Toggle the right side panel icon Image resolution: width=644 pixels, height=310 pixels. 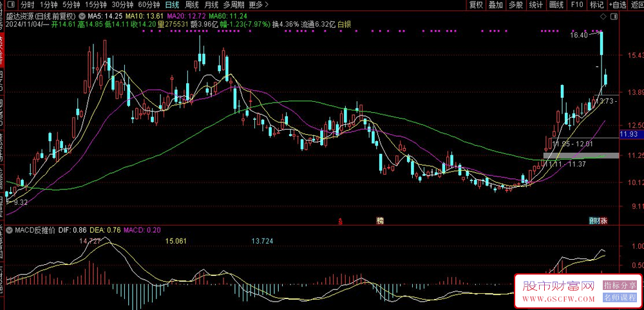pyautogui.click(x=614, y=17)
